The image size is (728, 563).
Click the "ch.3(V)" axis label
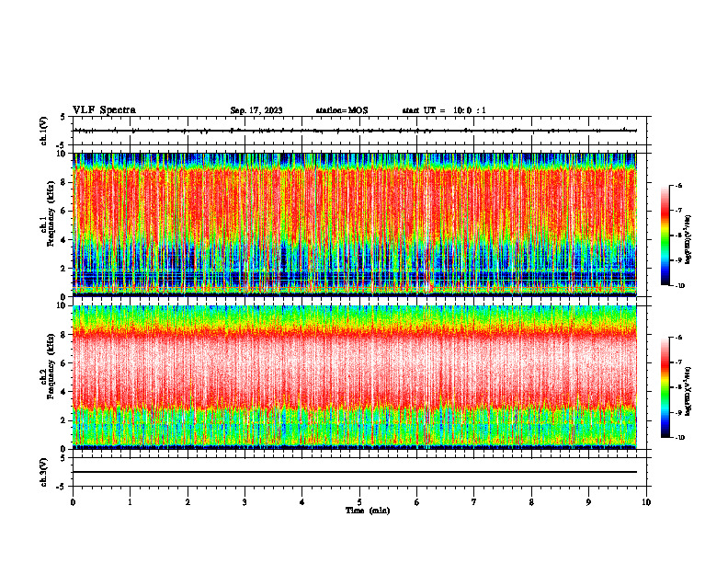pyautogui.click(x=44, y=472)
